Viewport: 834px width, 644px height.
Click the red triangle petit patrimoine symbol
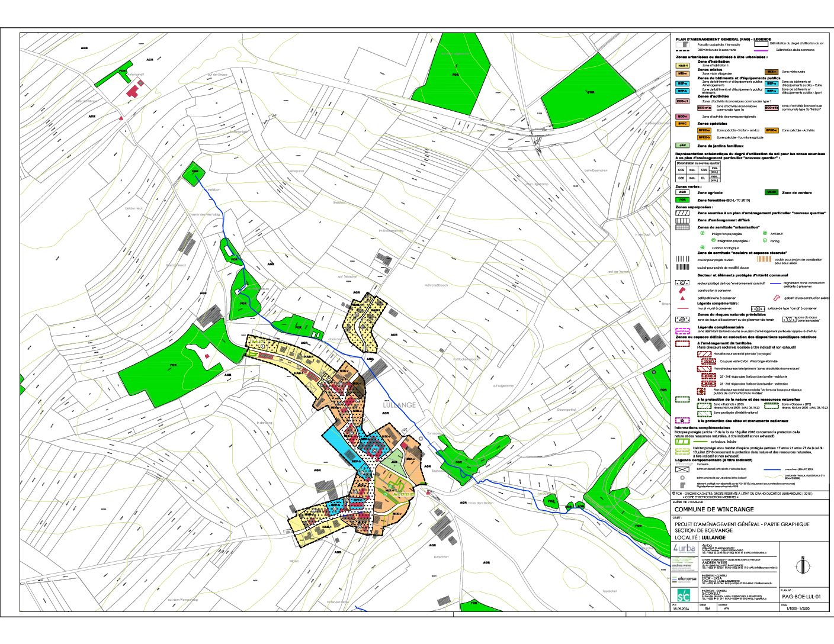point(682,298)
